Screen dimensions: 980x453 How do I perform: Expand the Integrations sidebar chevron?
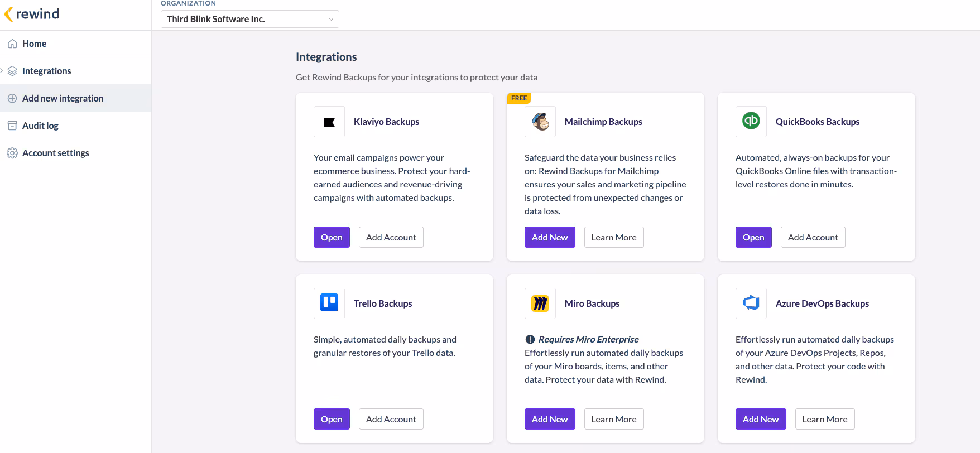(x=2, y=71)
